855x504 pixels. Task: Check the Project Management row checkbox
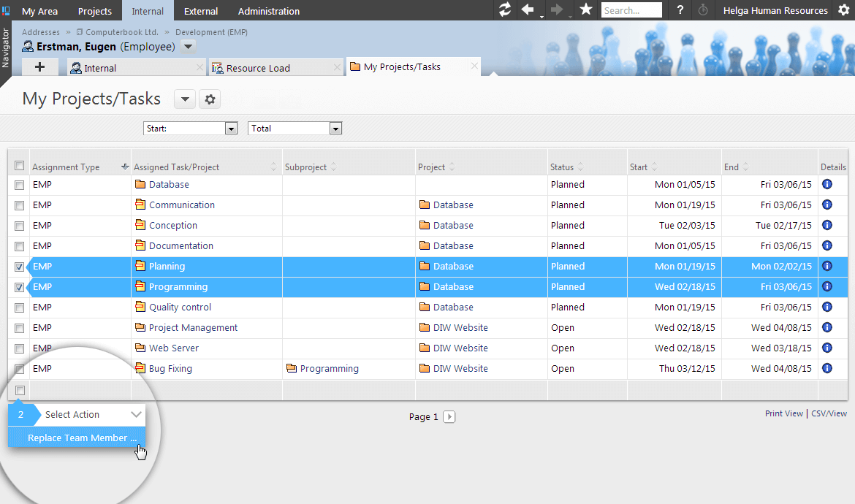tap(19, 328)
